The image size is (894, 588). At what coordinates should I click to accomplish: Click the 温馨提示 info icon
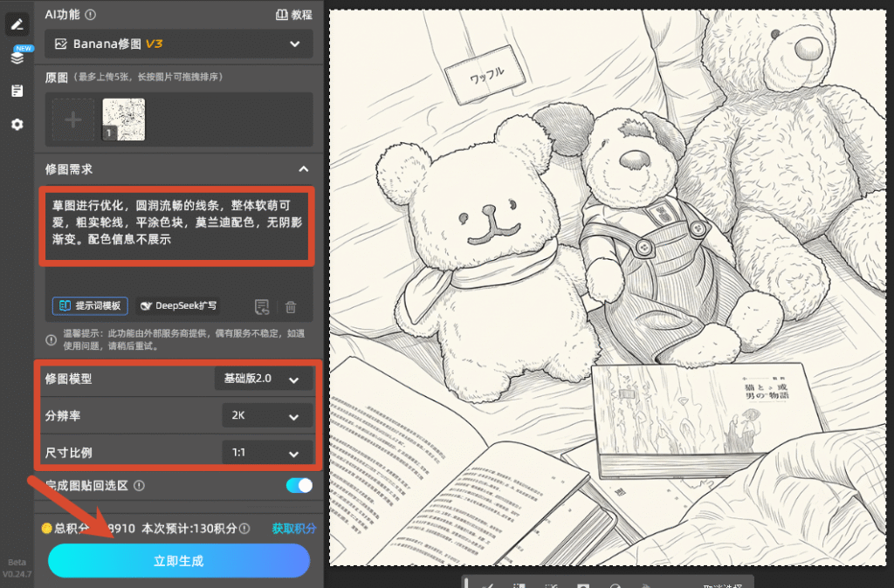tap(52, 339)
